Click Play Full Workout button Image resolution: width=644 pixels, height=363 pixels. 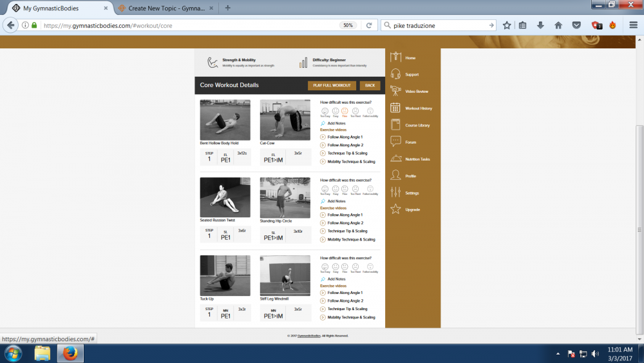coord(332,86)
